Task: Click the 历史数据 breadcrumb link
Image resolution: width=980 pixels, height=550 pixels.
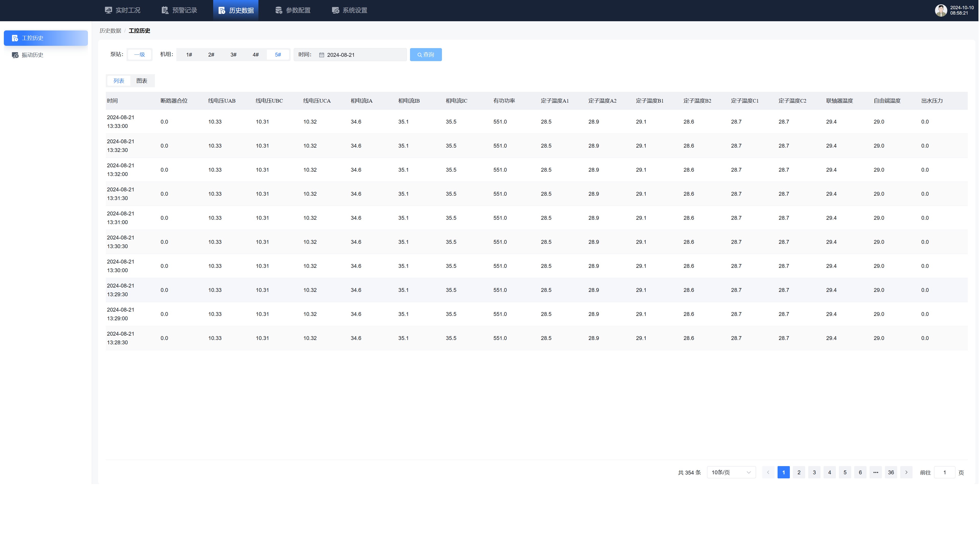Action: tap(110, 31)
